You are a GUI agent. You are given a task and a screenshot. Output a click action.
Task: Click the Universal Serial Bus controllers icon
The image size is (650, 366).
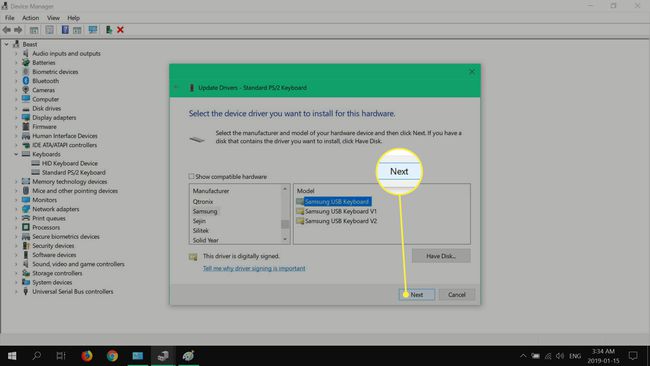[26, 291]
